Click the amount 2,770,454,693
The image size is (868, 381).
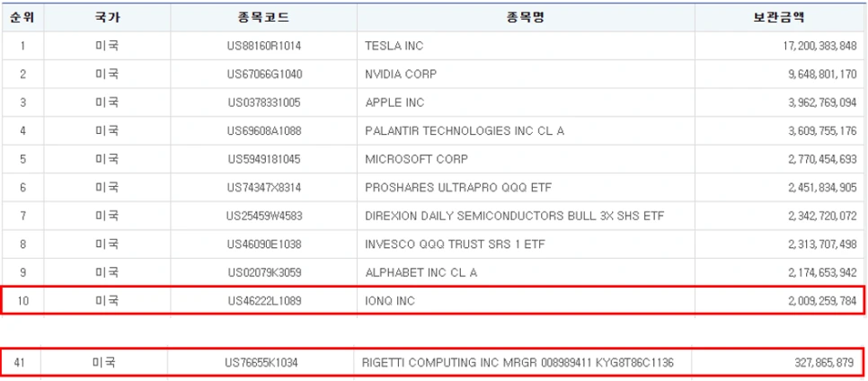coord(822,159)
